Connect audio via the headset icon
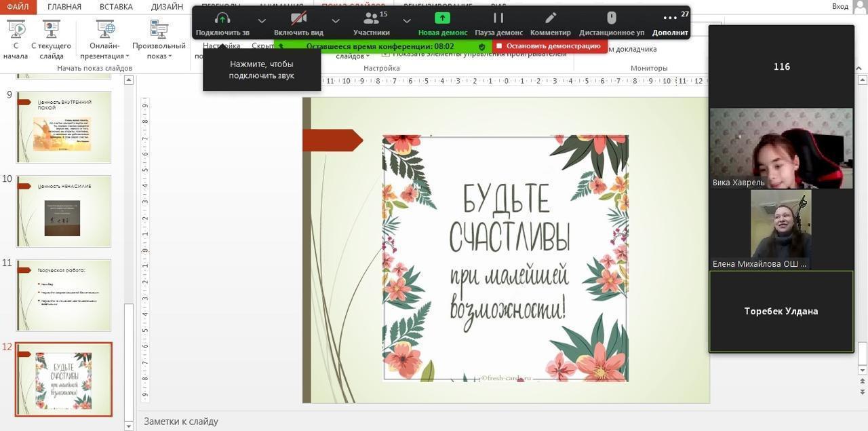Viewport: 868px width, 431px height. [x=222, y=18]
